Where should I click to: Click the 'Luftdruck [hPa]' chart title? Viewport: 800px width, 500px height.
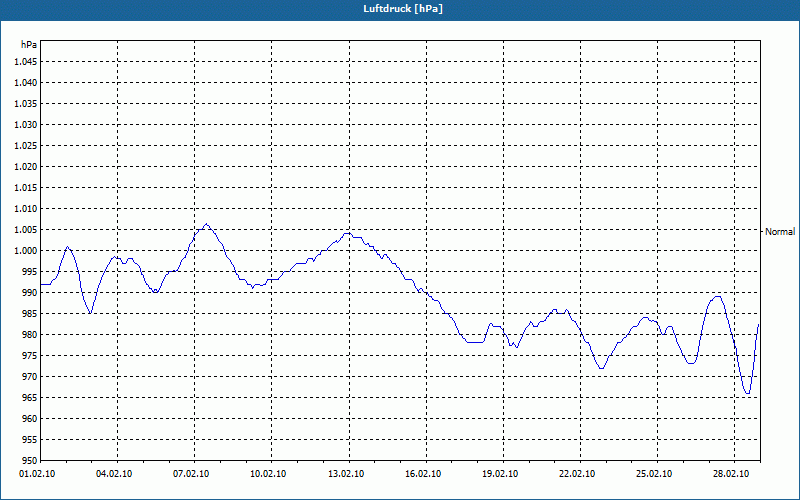[x=403, y=9]
